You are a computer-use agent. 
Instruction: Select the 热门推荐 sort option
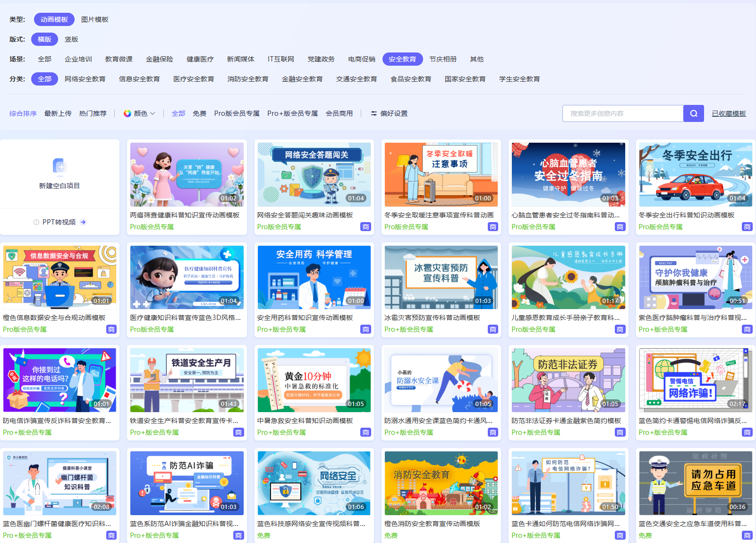[93, 113]
